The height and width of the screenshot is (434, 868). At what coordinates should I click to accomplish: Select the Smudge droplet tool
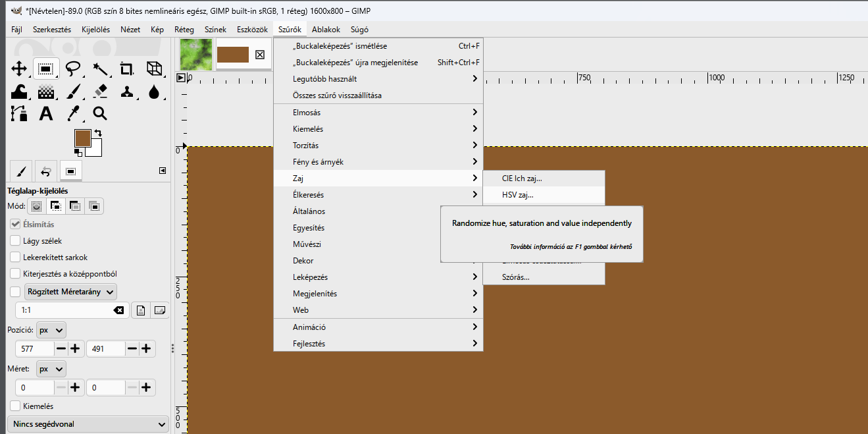tap(154, 91)
